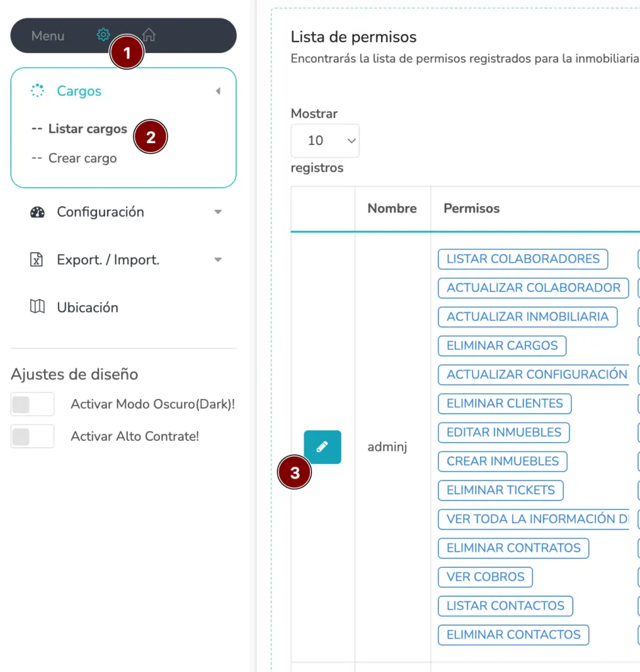Open the Ubicación menu item
Viewport: 640px width, 672px height.
pyautogui.click(x=87, y=307)
